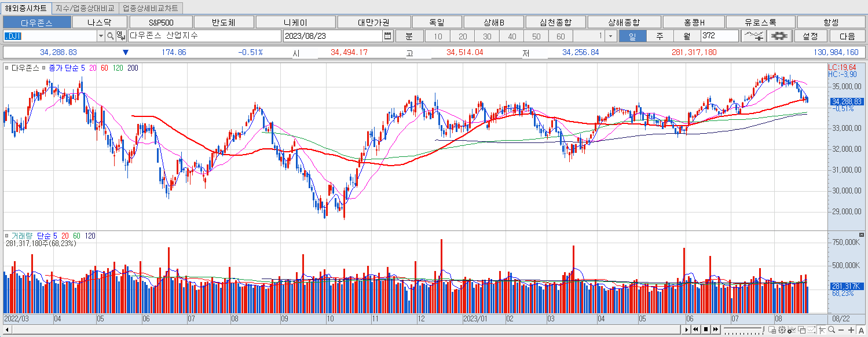Click the indicator add icon in bottom toolbar

(792, 329)
